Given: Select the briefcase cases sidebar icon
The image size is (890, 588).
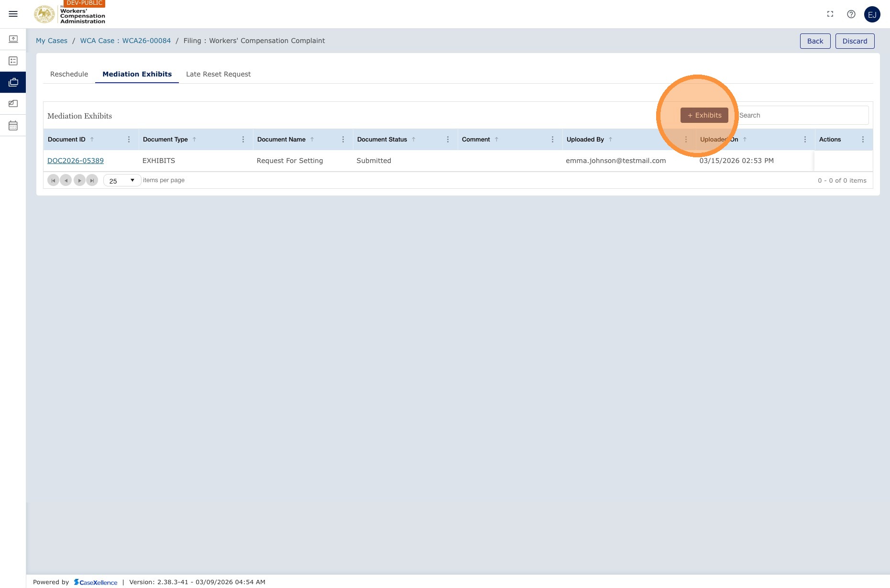Looking at the screenshot, I should [x=13, y=82].
